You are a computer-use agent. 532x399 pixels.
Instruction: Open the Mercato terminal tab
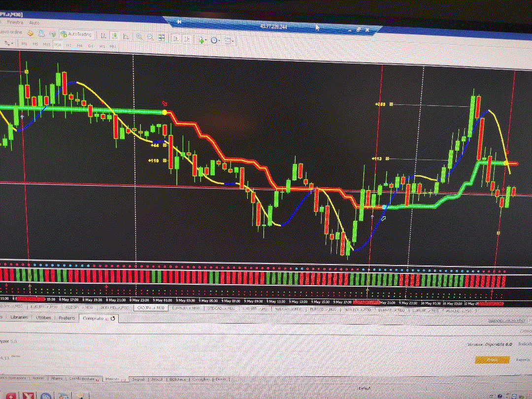point(115,379)
